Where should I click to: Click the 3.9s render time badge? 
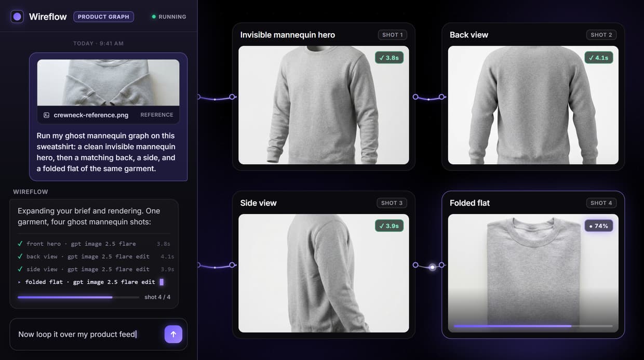(389, 226)
